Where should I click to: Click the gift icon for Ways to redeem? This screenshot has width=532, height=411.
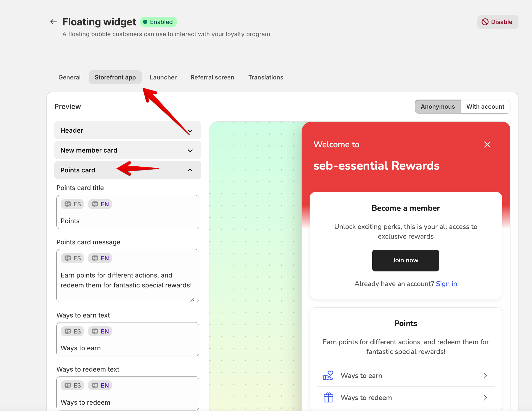coord(328,397)
